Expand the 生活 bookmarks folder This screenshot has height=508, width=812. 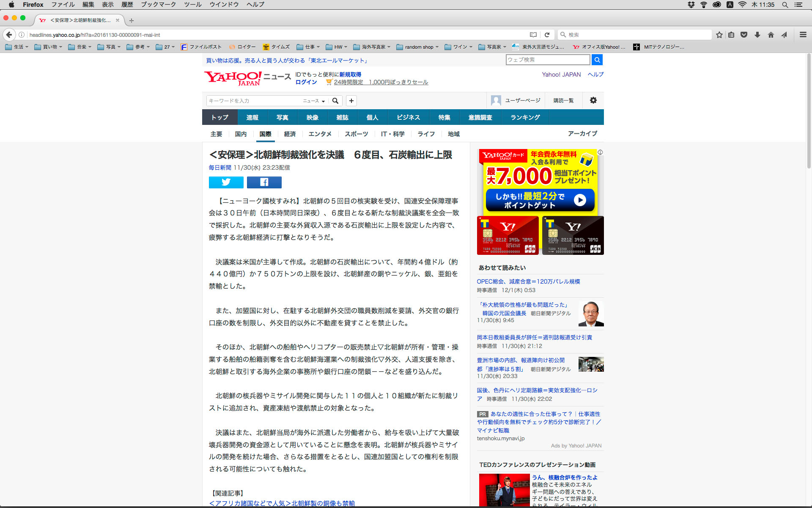point(17,47)
